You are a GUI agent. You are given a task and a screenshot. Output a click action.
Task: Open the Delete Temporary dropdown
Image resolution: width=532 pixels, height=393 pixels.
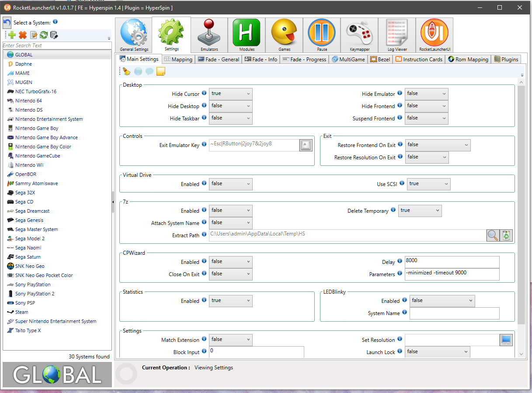[420, 211]
